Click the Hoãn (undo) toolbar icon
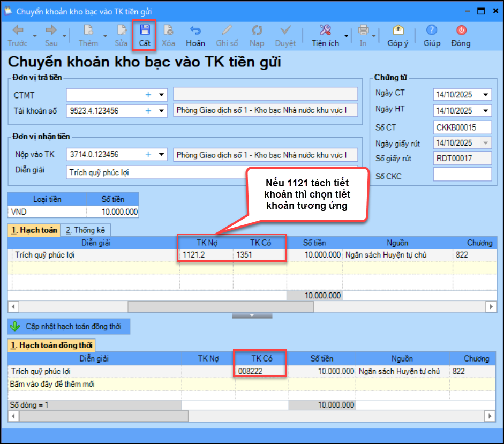 [x=195, y=31]
